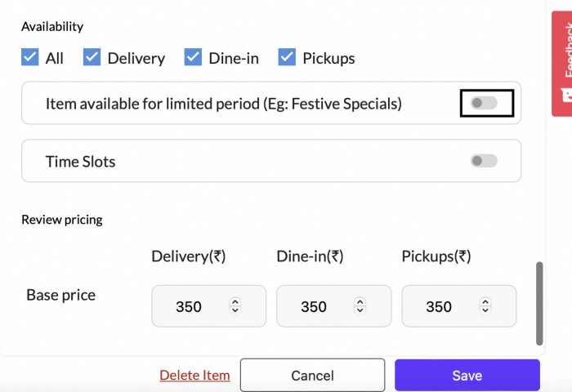Click the Delivery price stepper arrows
This screenshot has width=572, height=392.
tap(235, 306)
